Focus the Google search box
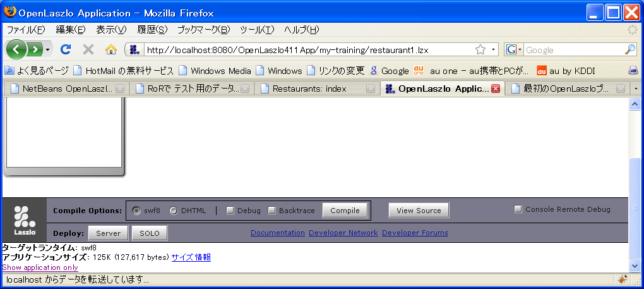This screenshot has height=289, width=644. click(x=574, y=50)
